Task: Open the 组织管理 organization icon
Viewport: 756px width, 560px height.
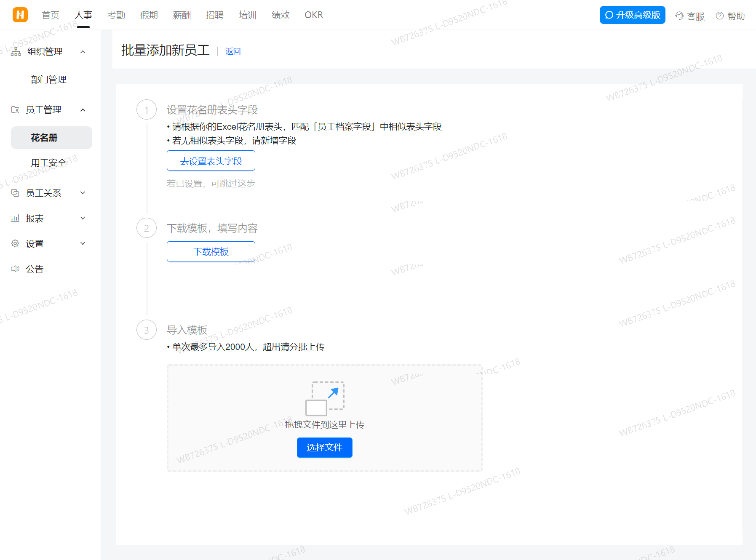Action: (x=15, y=51)
